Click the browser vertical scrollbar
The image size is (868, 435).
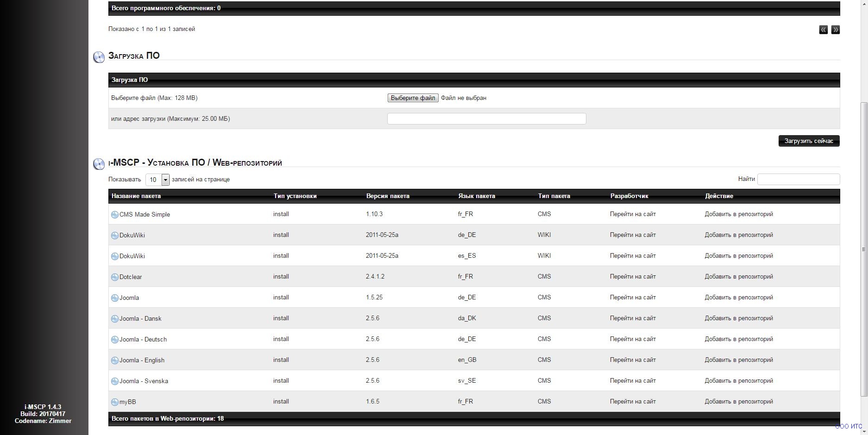[x=864, y=249]
